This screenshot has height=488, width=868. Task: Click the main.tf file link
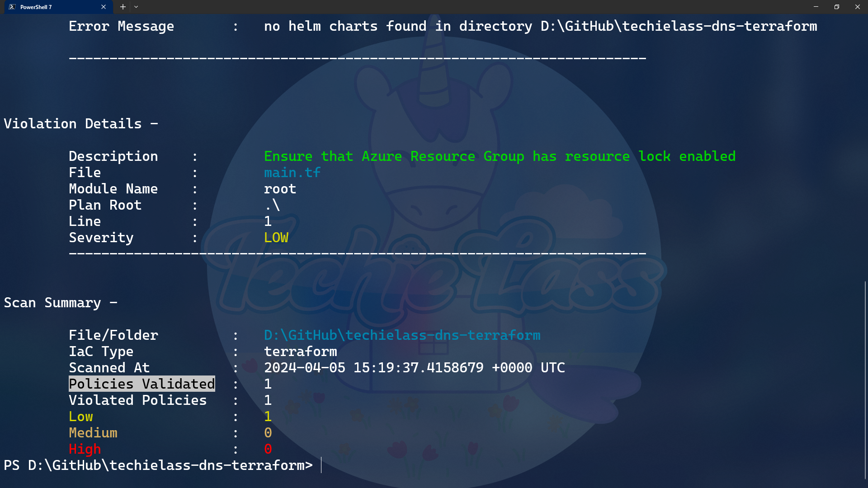[292, 172]
